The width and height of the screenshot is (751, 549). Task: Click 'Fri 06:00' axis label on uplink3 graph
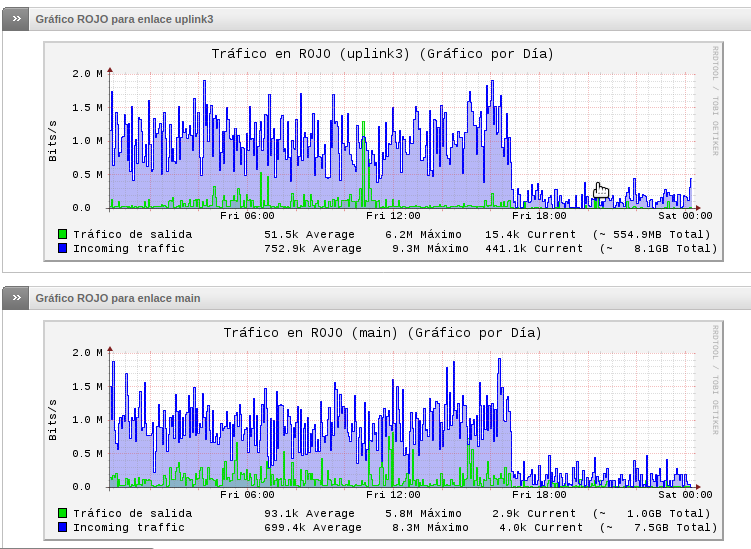pos(247,216)
